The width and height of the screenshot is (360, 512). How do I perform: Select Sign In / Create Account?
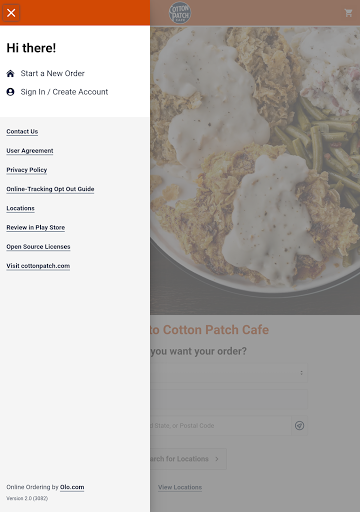pyautogui.click(x=64, y=92)
